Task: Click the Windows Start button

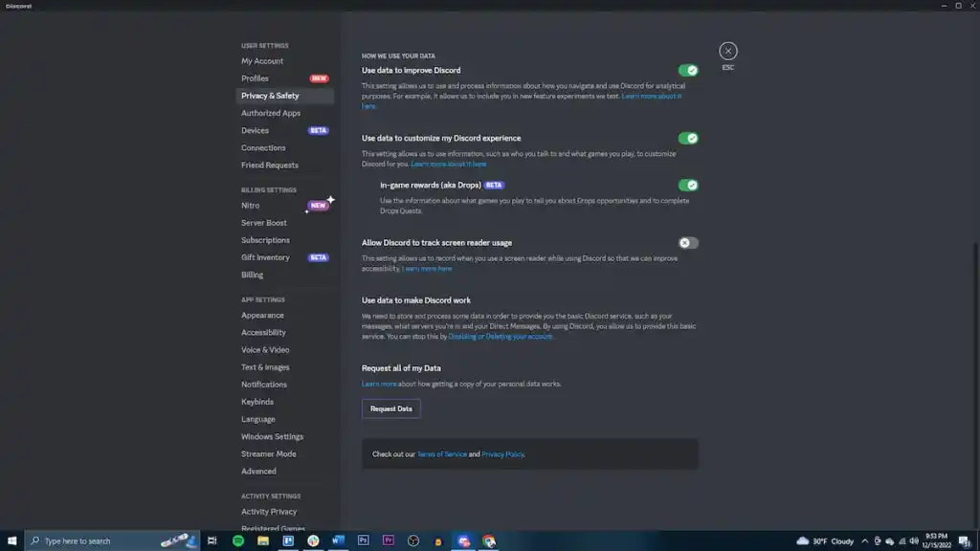Action: tap(11, 541)
